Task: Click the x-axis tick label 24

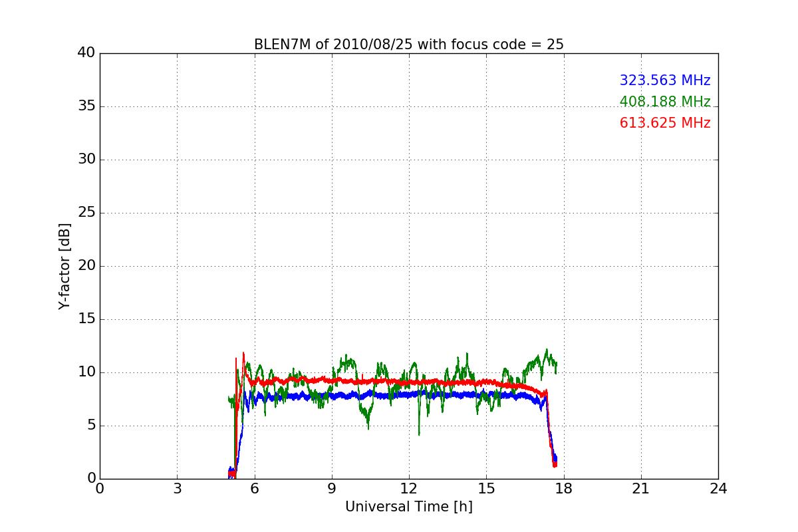Action: [x=718, y=489]
